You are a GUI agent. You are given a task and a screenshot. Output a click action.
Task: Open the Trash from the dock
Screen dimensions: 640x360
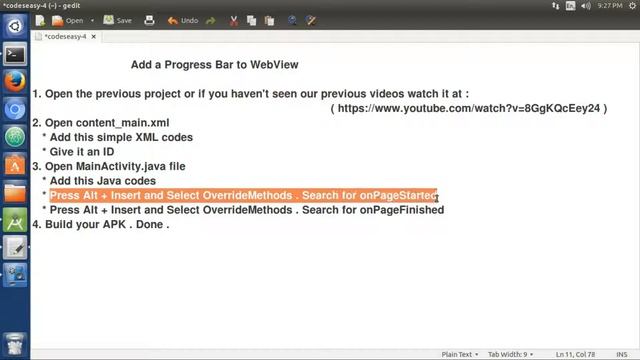point(15,344)
